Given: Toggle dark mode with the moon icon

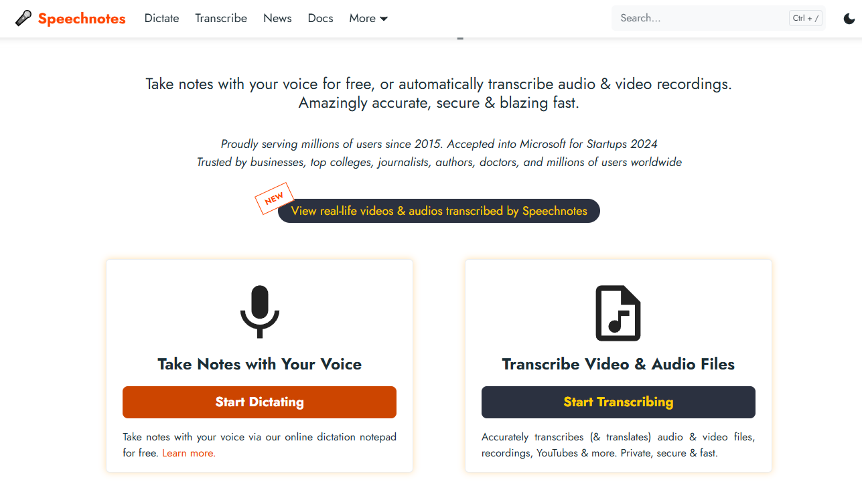Looking at the screenshot, I should pyautogui.click(x=849, y=19).
